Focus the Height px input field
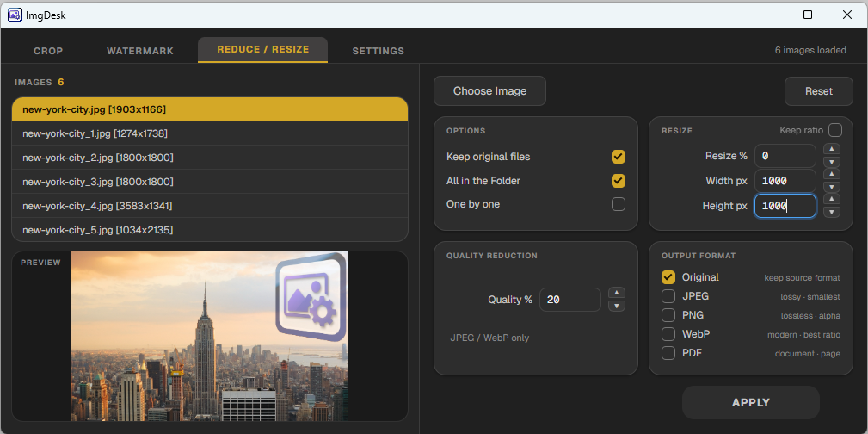This screenshot has width=868, height=434. pyautogui.click(x=785, y=206)
